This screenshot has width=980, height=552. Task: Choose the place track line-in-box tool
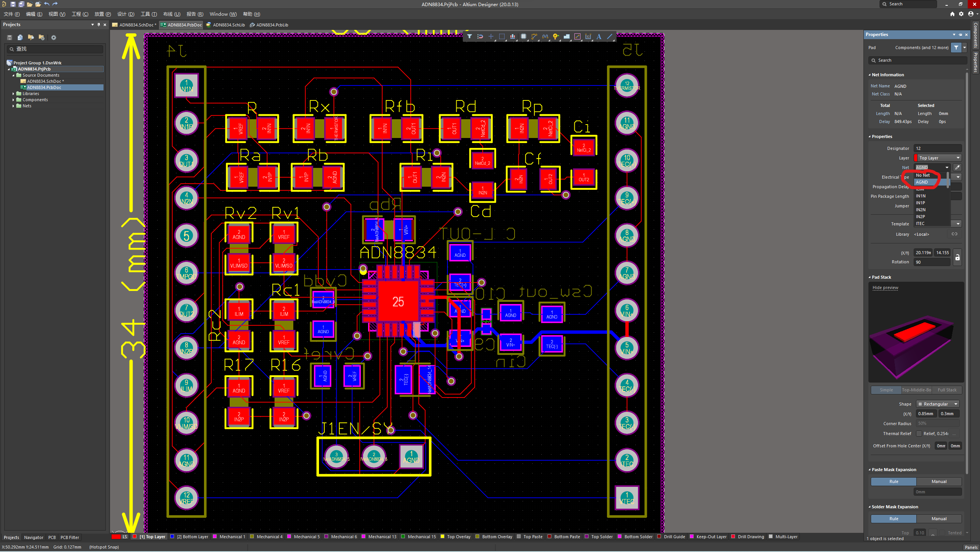coord(577,36)
